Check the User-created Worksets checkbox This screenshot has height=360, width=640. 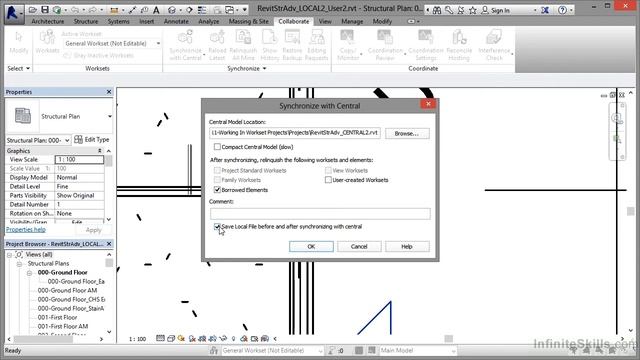(328, 180)
